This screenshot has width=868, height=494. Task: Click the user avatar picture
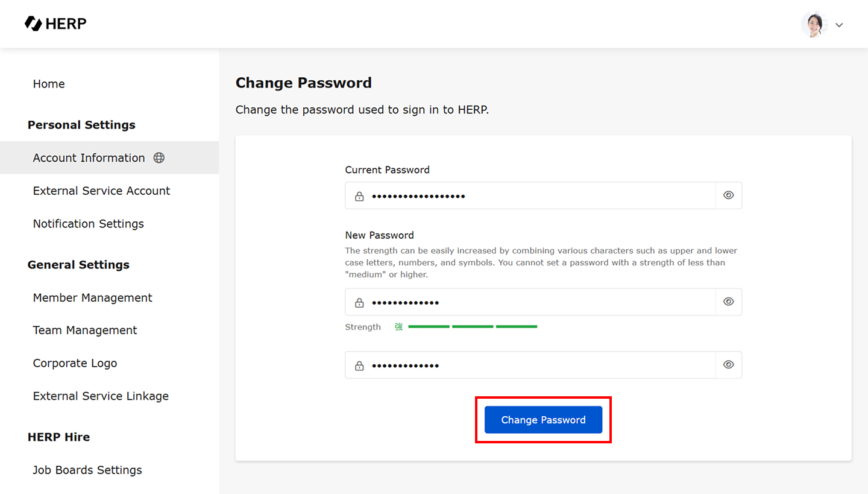[x=814, y=25]
